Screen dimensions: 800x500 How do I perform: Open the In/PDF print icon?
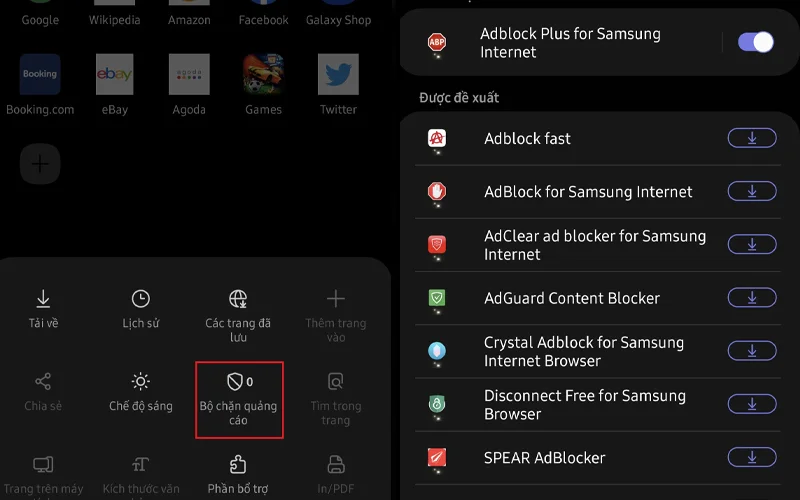pos(336,465)
